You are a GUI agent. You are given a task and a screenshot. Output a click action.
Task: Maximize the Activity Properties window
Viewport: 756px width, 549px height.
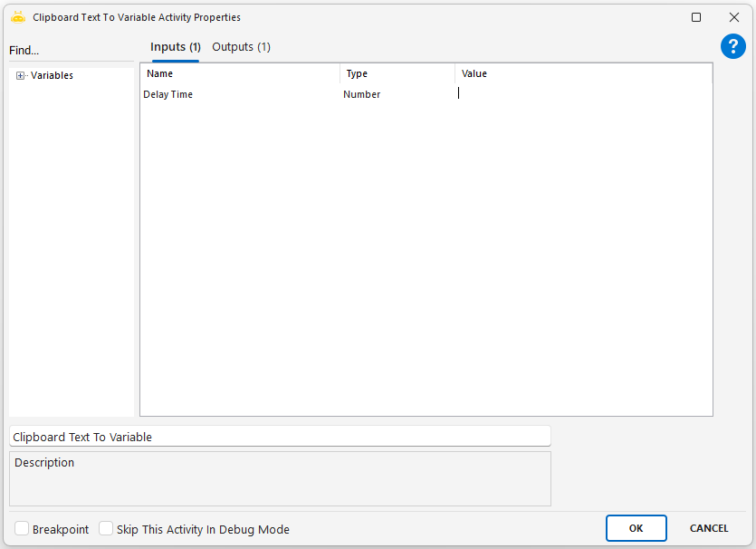click(696, 17)
